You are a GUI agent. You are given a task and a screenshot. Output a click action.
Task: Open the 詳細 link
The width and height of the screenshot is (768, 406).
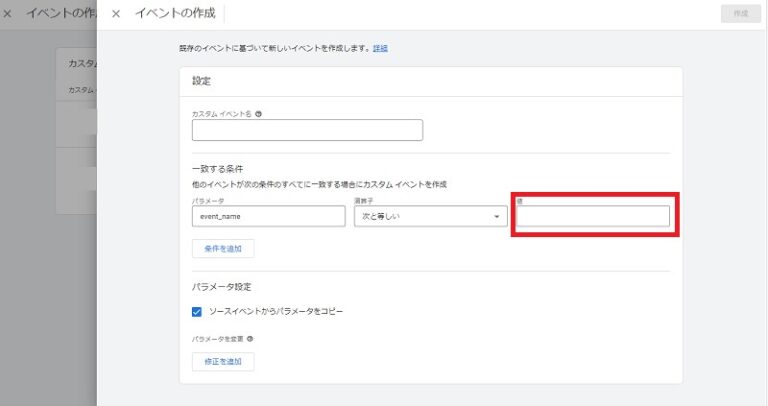[380, 48]
